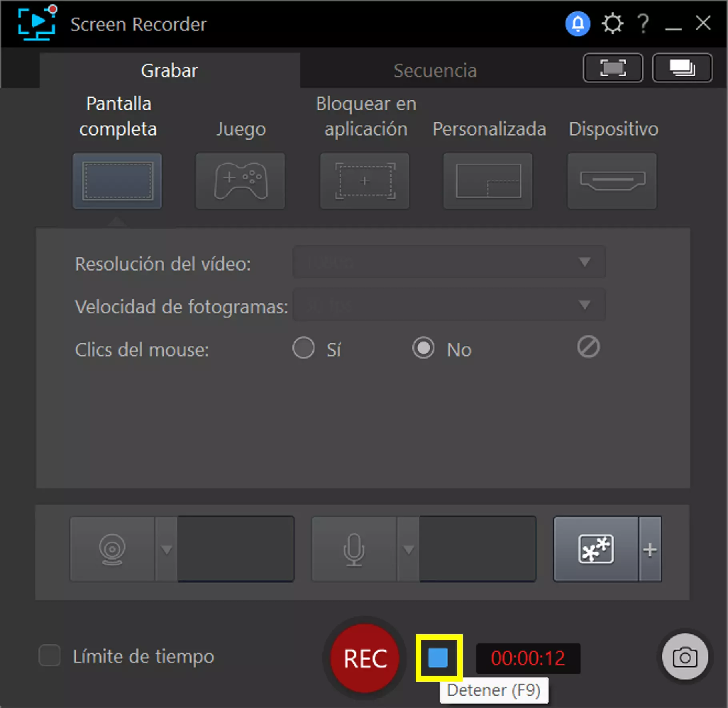Click the Bloquear en aplicación label
The image size is (728, 708).
[366, 116]
